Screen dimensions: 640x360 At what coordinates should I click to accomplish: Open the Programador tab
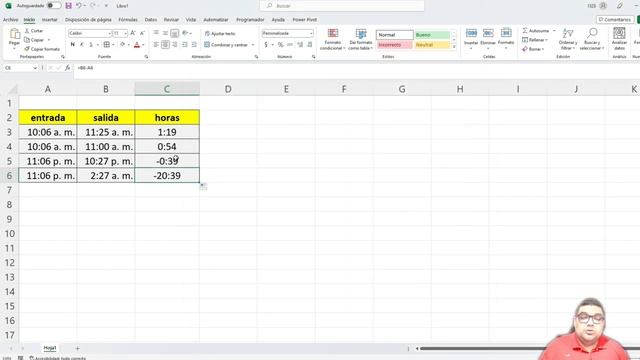coord(250,20)
